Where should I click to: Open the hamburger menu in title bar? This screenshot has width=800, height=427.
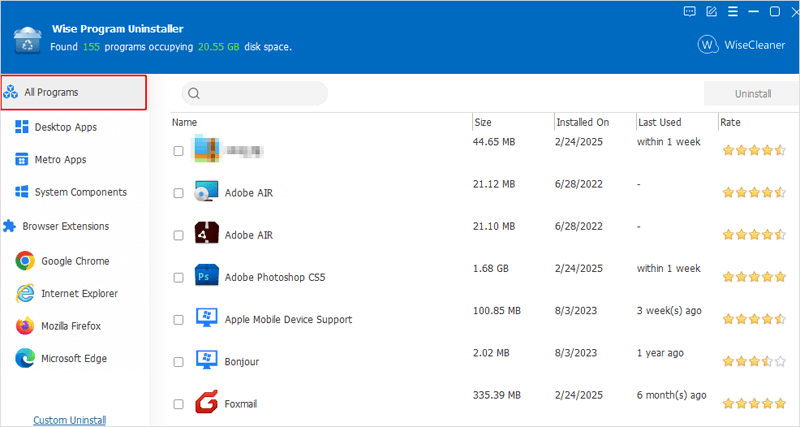[x=733, y=12]
